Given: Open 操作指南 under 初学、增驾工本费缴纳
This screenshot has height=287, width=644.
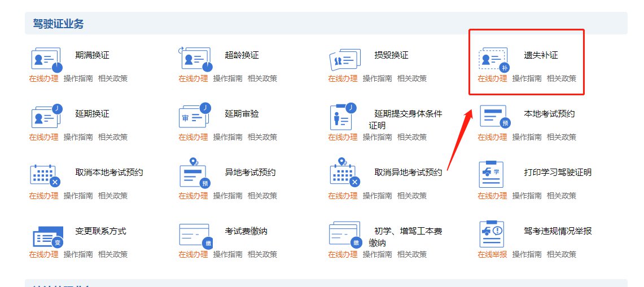Looking at the screenshot, I should [x=378, y=254].
